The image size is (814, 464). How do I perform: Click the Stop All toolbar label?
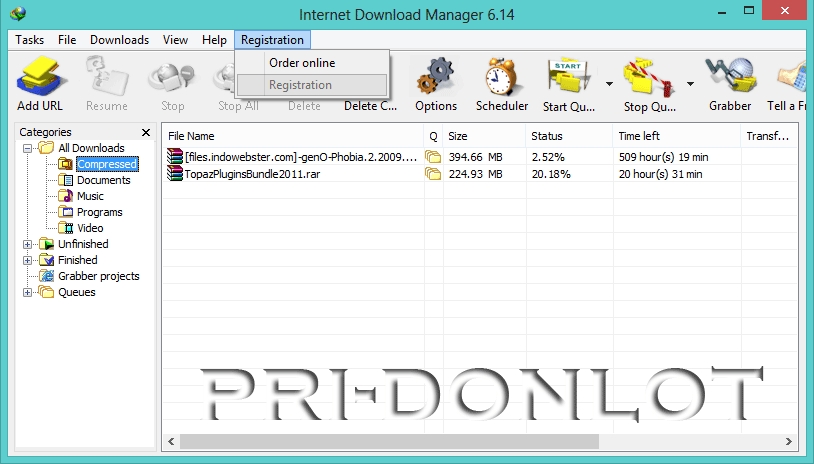[x=238, y=106]
